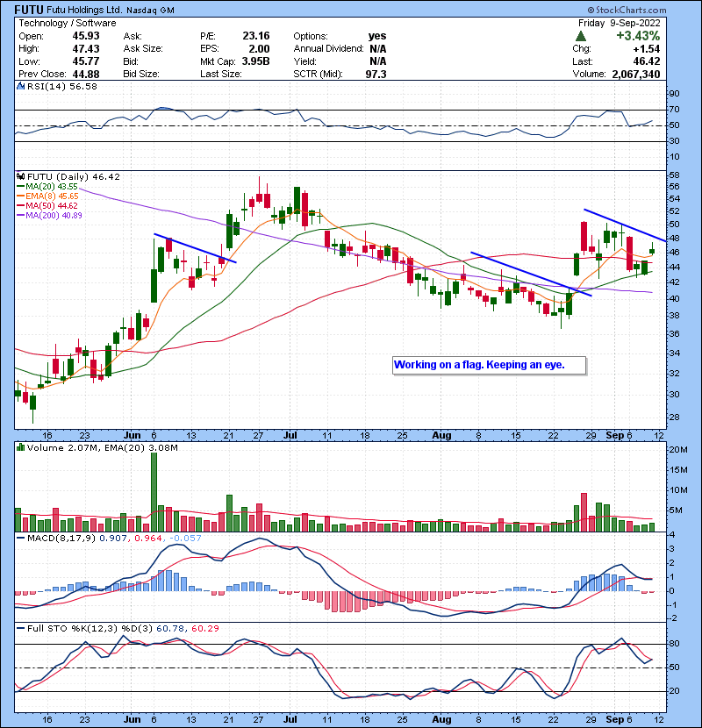
Task: Click the Yield N/A value
Action: (377, 61)
